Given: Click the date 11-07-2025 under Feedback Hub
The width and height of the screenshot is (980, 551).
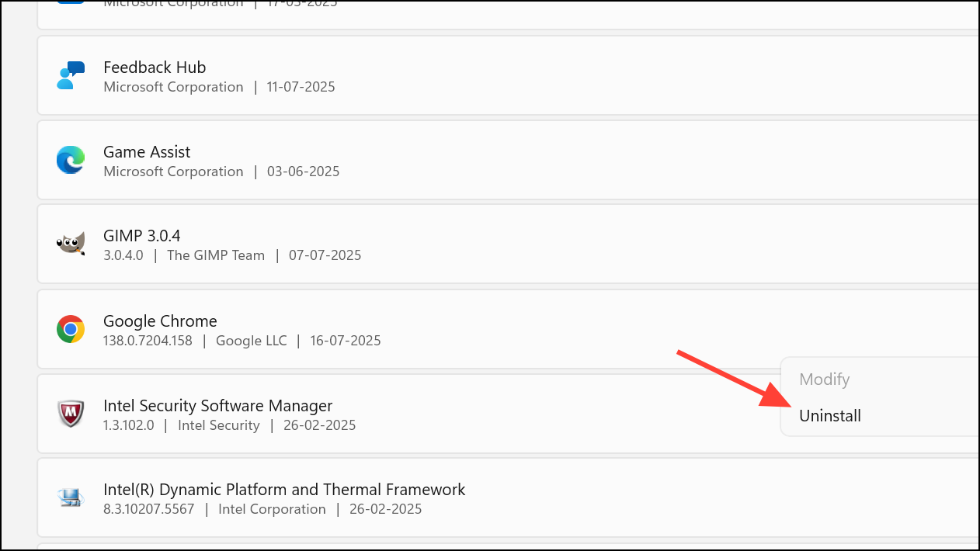Looking at the screenshot, I should tap(301, 87).
